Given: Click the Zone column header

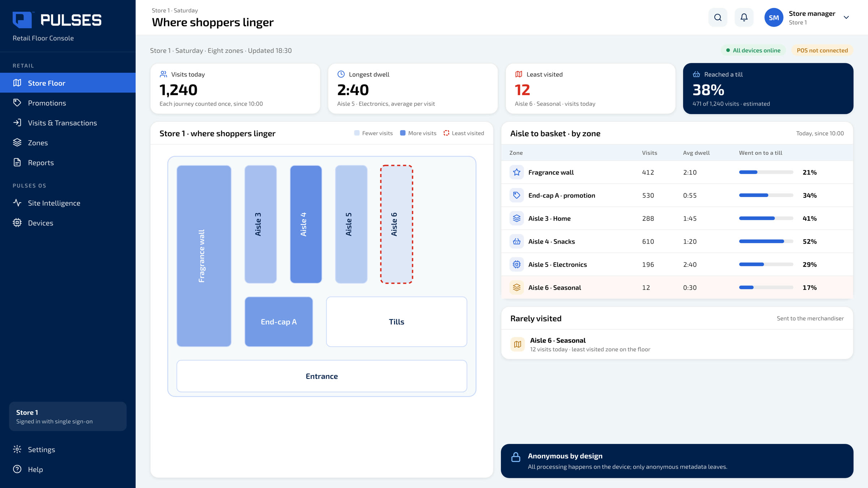Looking at the screenshot, I should coord(516,153).
